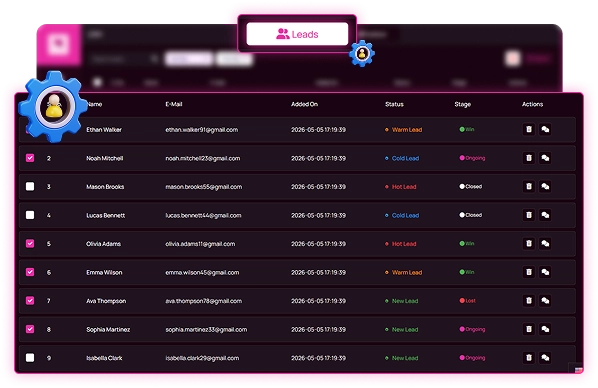
Task: Open email ethan.walker91@gmail.com
Action: coord(201,130)
